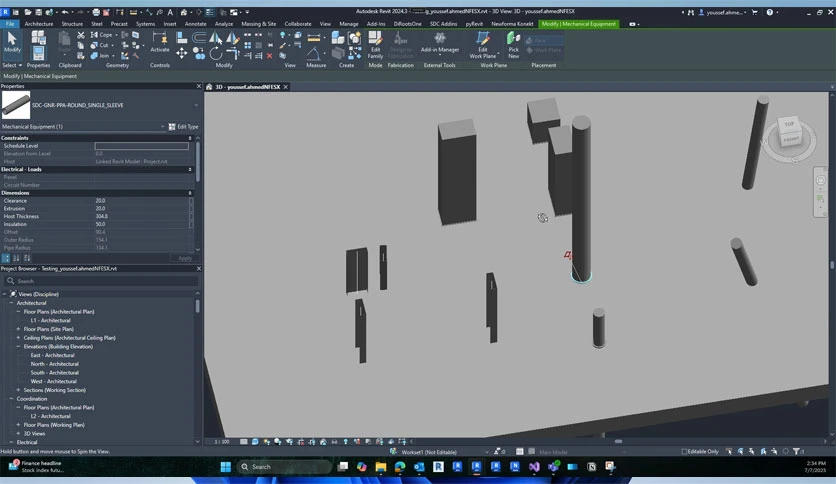The height and width of the screenshot is (484, 836).
Task: Choose the Cope geometry tool
Action: click(x=102, y=35)
